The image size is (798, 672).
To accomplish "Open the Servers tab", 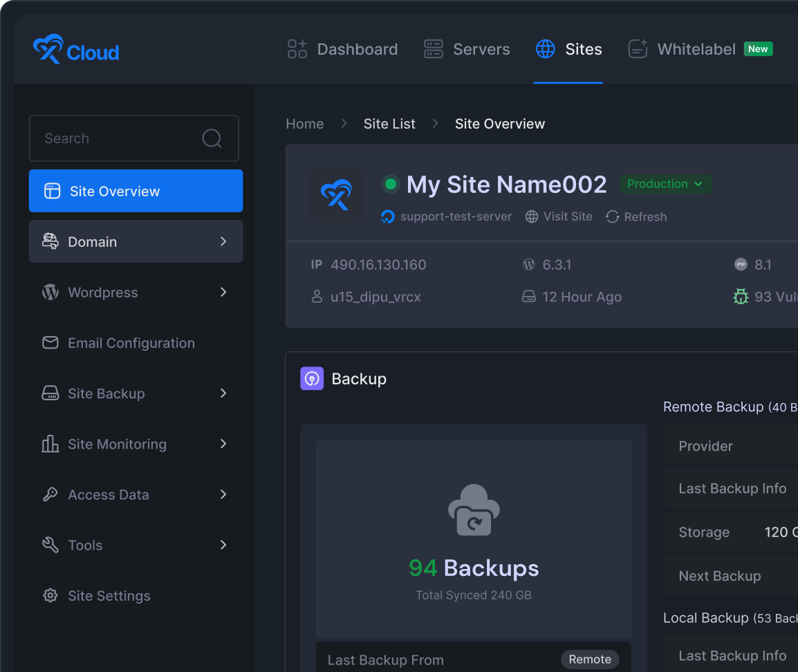I will 467,49.
